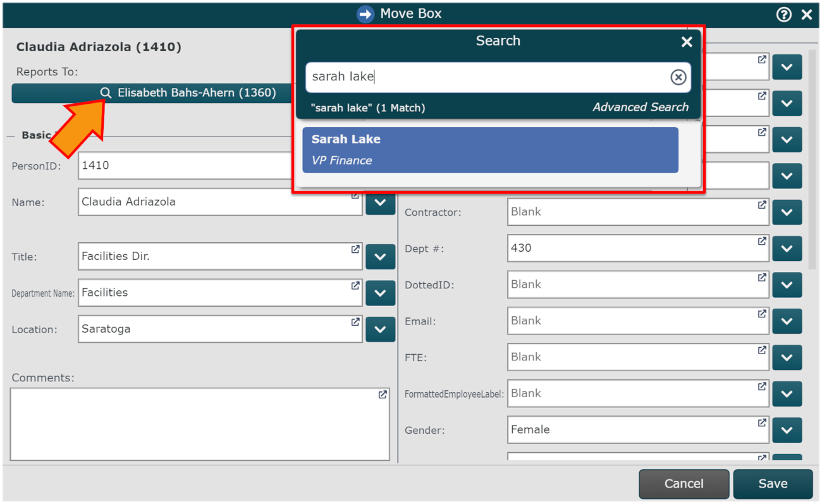Click the Email field
The height and width of the screenshot is (504, 822).
(x=638, y=321)
